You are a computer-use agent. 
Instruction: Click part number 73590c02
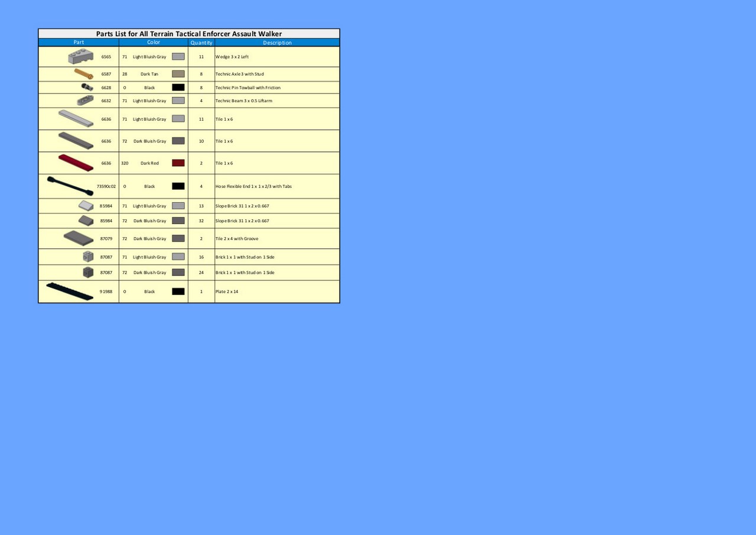click(106, 186)
